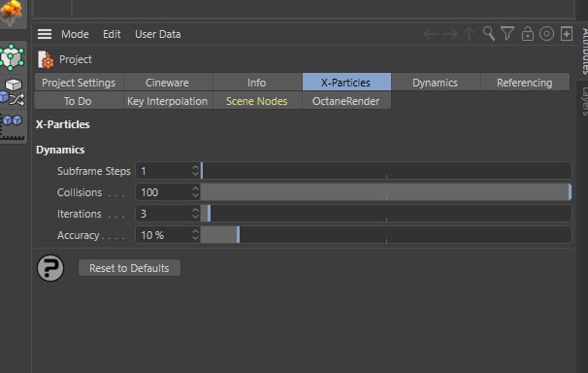This screenshot has width=588, height=373.
Task: Open the To Do tab
Action: [78, 101]
